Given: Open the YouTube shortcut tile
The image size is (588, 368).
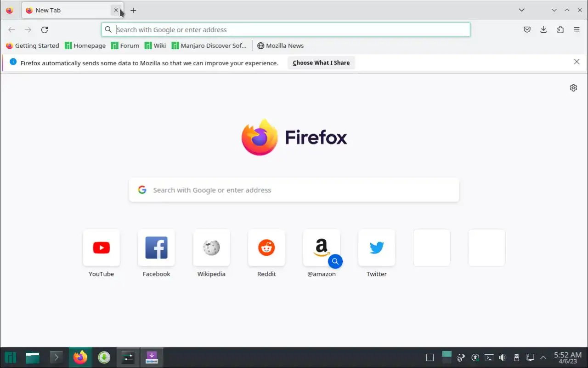Looking at the screenshot, I should click(x=101, y=247).
